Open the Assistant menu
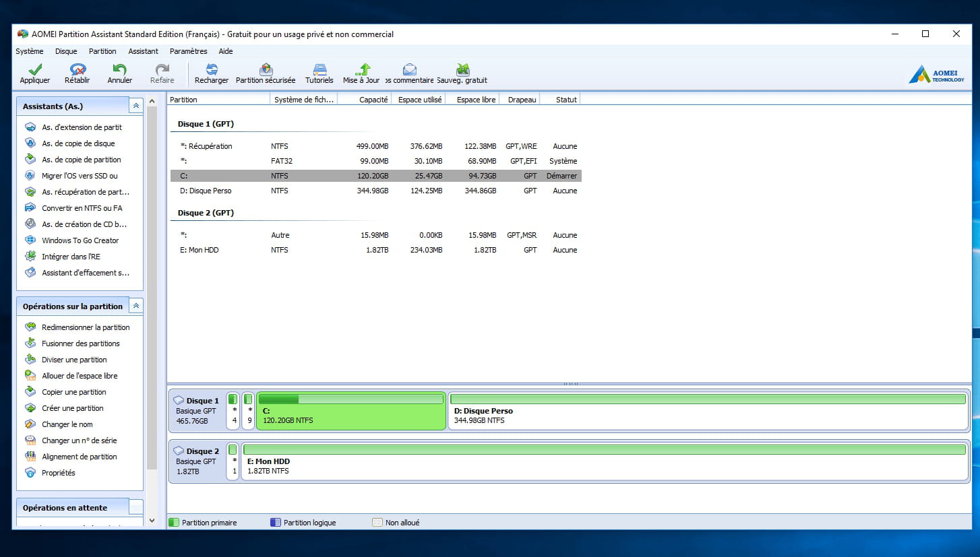This screenshot has width=980, height=557. (x=144, y=51)
